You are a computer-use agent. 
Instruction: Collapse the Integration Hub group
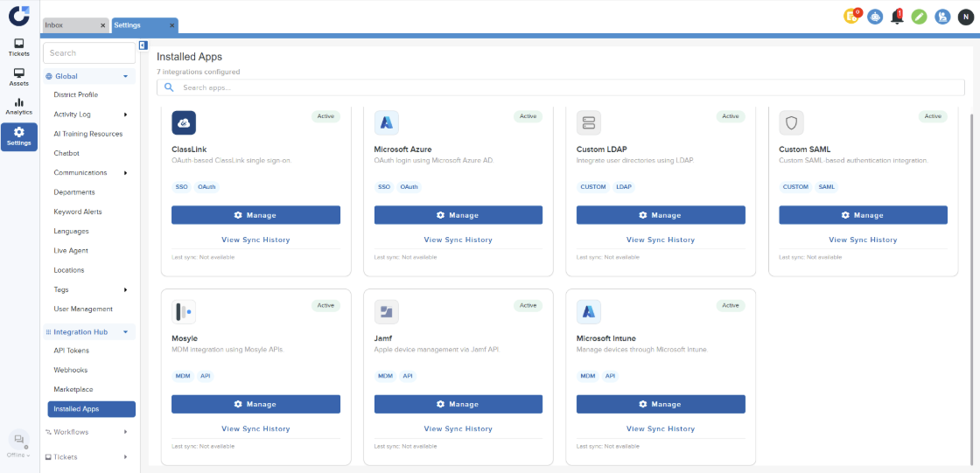tap(125, 332)
